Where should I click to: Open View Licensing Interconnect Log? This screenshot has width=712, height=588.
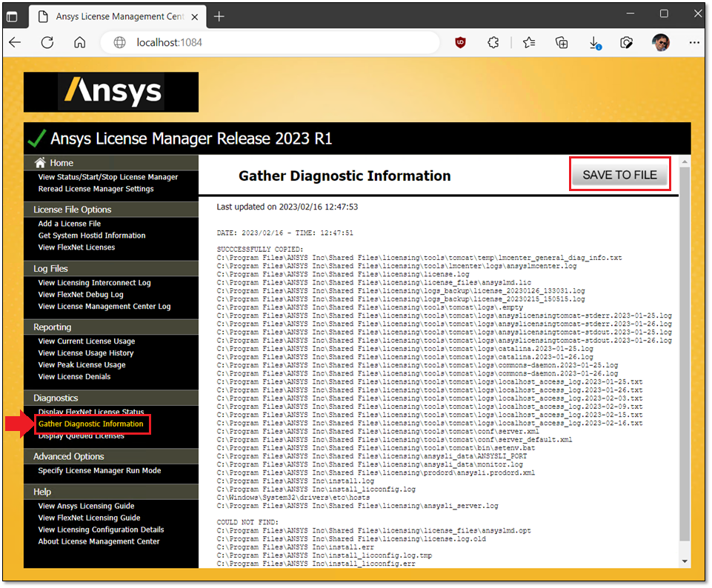[x=94, y=283]
